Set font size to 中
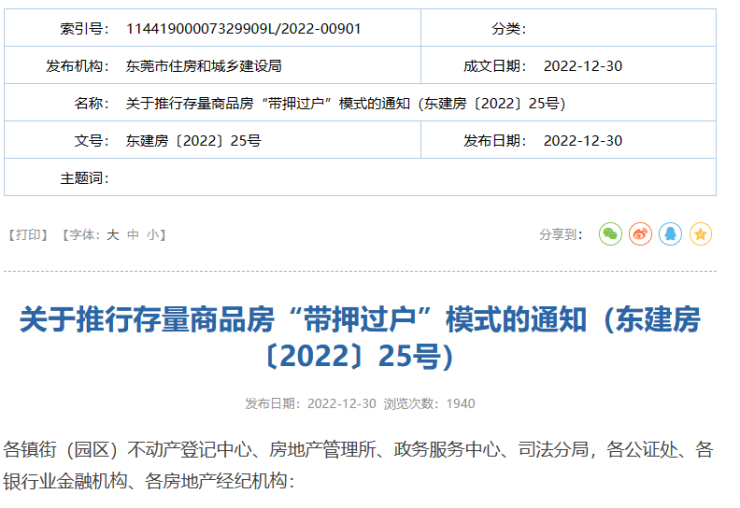 (133, 235)
